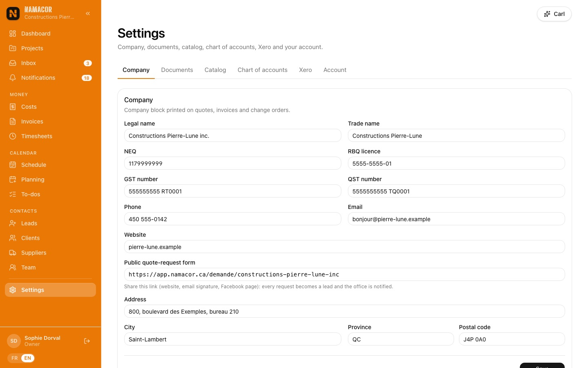
Task: Log out using the sign-out icon
Action: [x=87, y=341]
